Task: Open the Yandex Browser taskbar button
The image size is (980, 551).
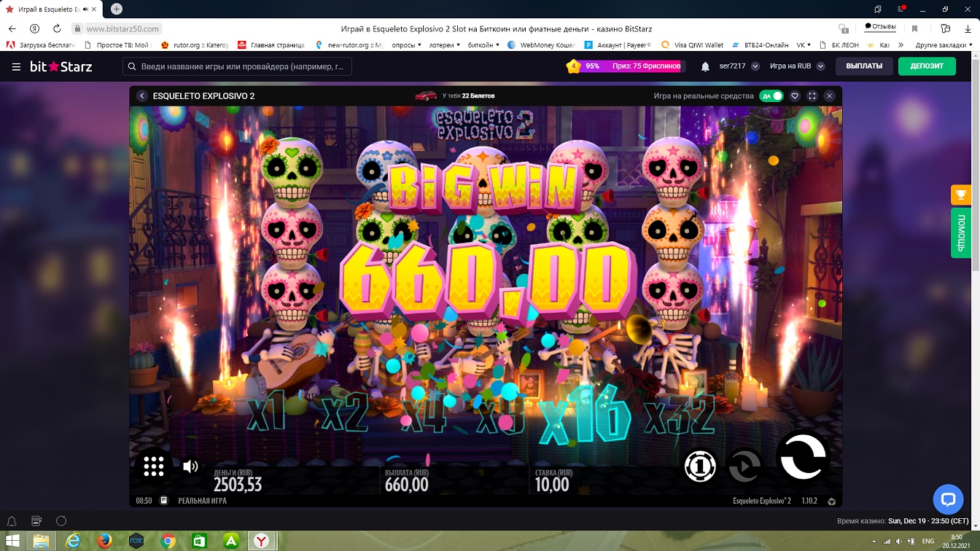Action: (x=261, y=541)
